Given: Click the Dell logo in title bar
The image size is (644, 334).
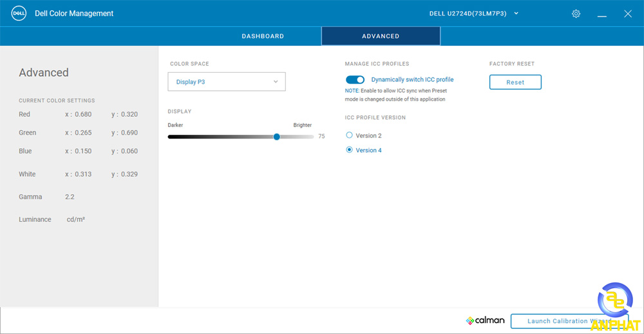Looking at the screenshot, I should pos(19,14).
